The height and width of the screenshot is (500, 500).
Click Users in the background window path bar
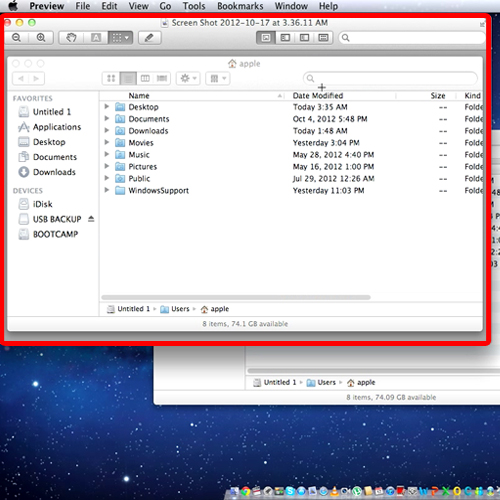pos(321,383)
